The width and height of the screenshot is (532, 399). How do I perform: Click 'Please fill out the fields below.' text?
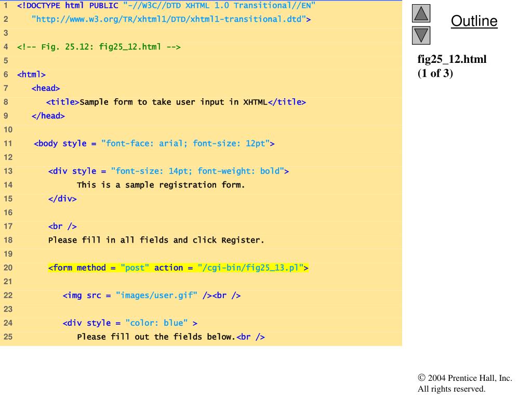coord(156,337)
